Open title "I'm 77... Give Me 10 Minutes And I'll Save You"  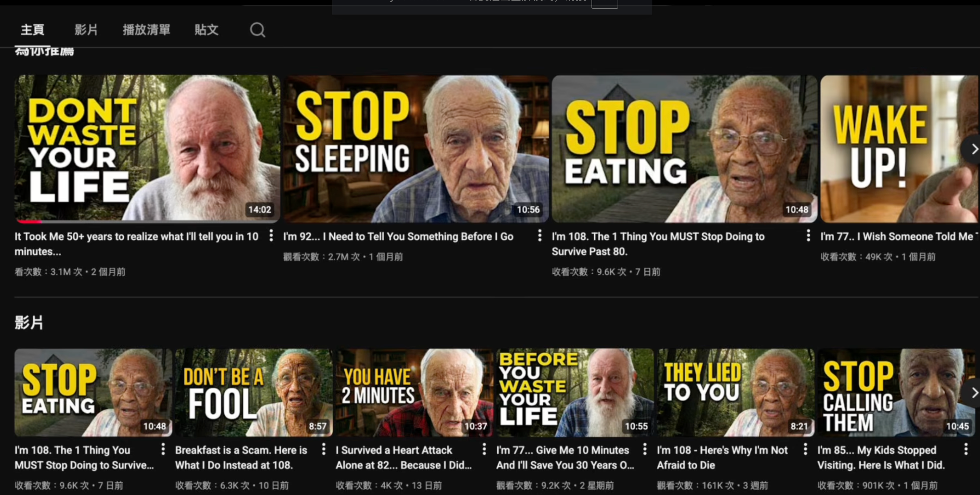[565, 457]
